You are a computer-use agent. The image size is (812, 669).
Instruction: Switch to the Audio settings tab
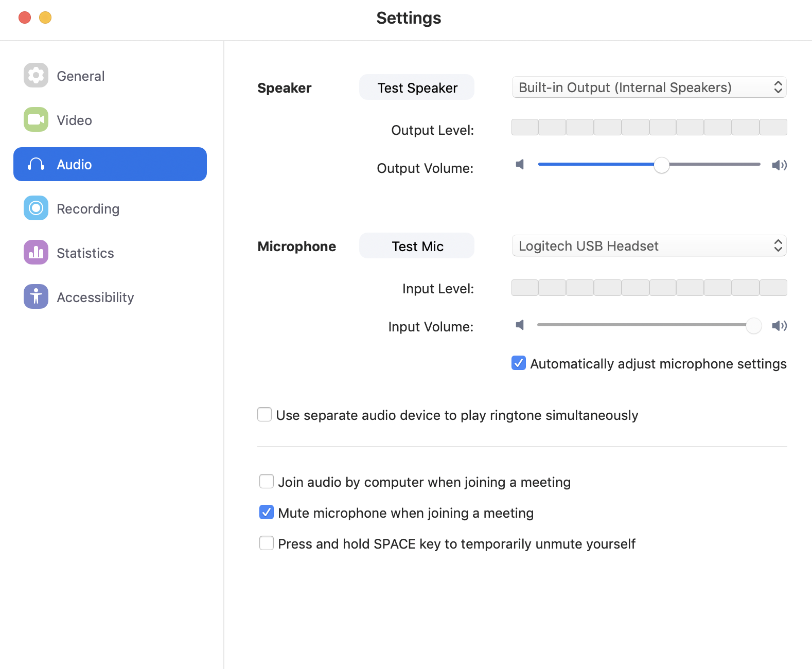pos(110,164)
